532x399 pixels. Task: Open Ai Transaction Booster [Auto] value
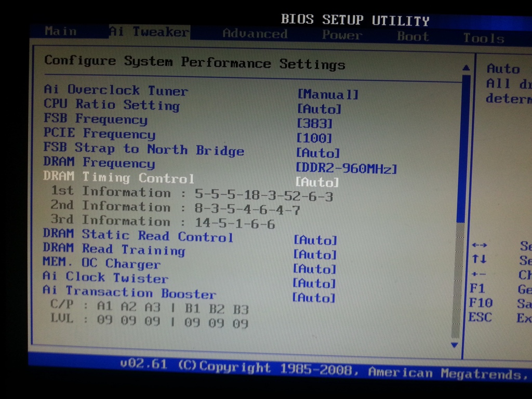[314, 298]
